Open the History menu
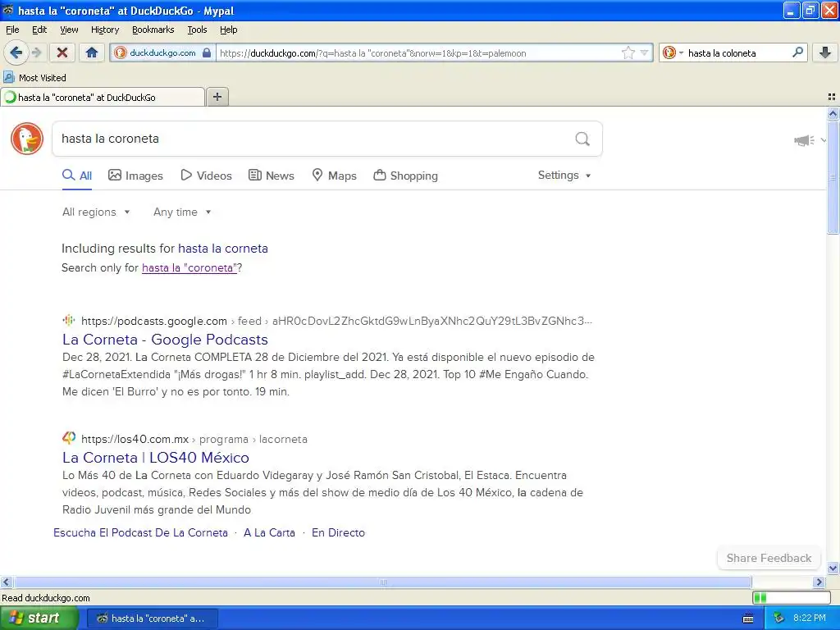This screenshot has width=840, height=630. (104, 30)
